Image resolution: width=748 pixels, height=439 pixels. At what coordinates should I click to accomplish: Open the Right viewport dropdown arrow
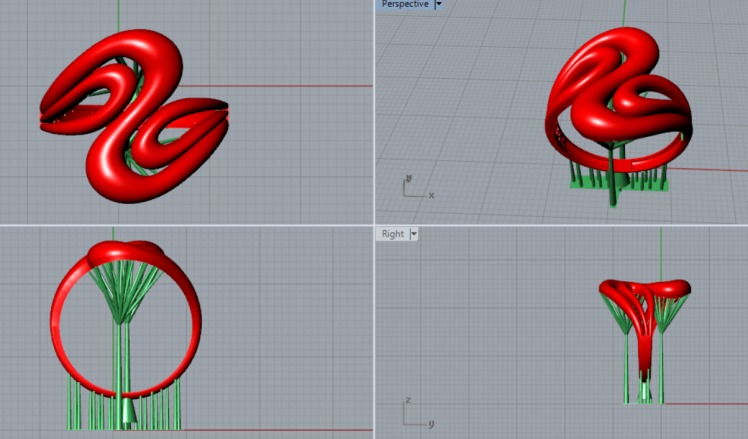pyautogui.click(x=414, y=234)
